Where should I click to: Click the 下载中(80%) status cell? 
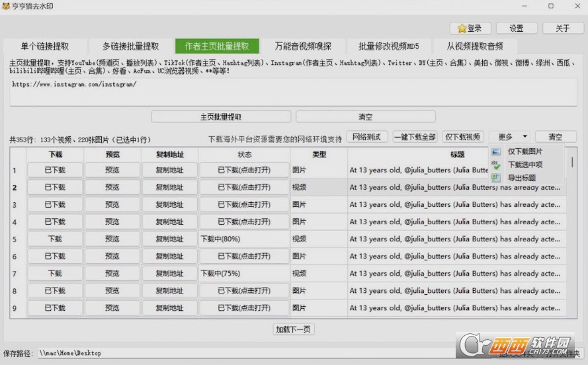tap(244, 239)
